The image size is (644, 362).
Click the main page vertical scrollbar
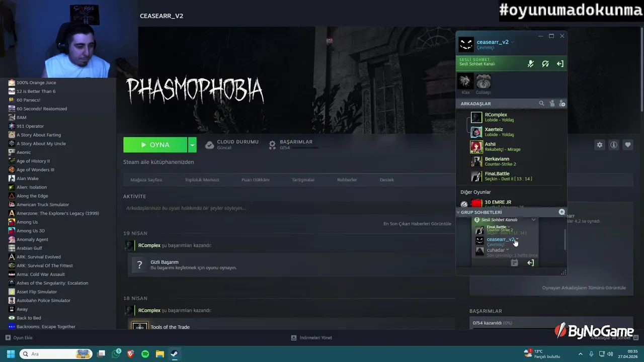point(642,70)
